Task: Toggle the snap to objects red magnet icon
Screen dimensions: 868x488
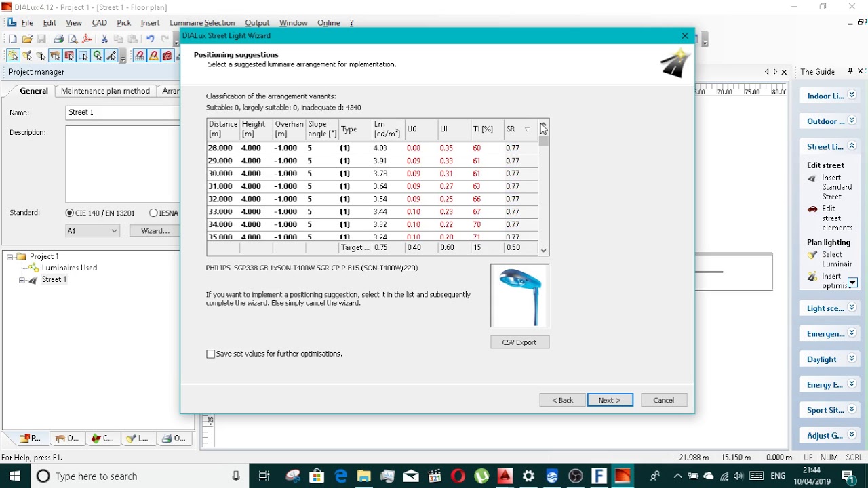Action: [x=167, y=56]
